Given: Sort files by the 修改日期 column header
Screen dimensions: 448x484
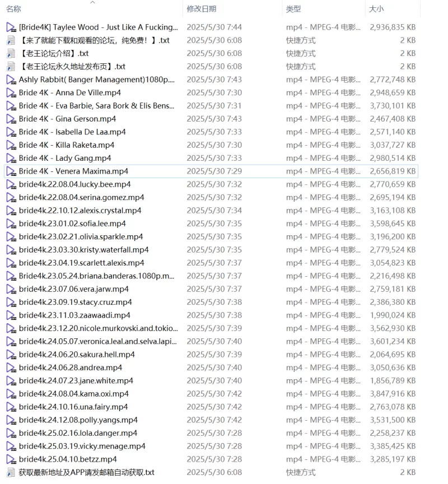Looking at the screenshot, I should click(202, 9).
